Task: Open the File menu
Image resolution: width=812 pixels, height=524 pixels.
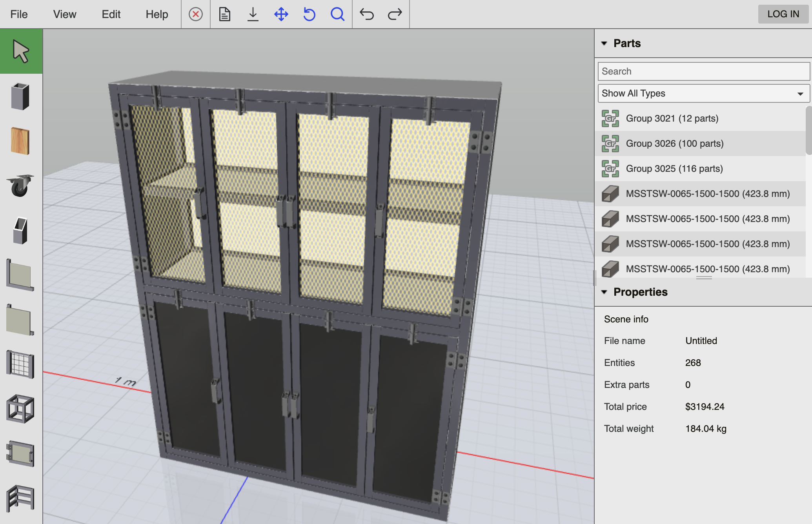Action: pos(19,15)
